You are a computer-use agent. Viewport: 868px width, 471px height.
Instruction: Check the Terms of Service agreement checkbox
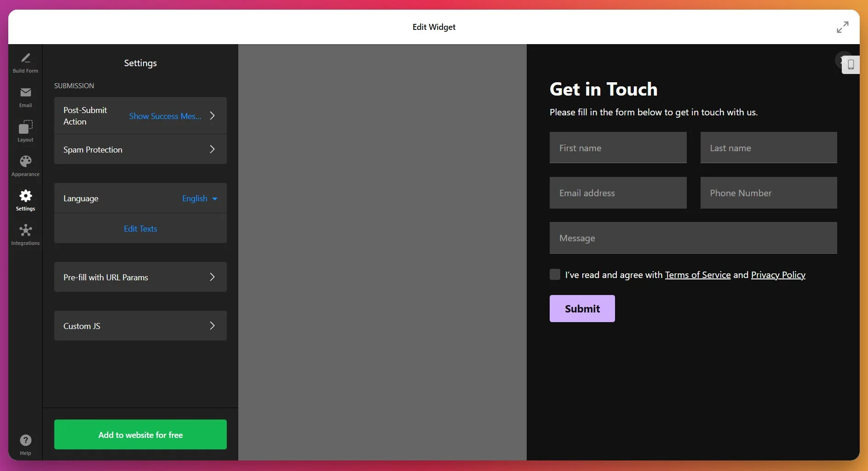pyautogui.click(x=554, y=274)
